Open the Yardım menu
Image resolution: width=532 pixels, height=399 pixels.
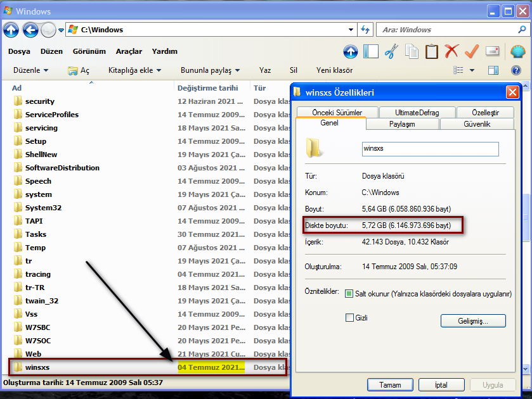click(x=165, y=51)
